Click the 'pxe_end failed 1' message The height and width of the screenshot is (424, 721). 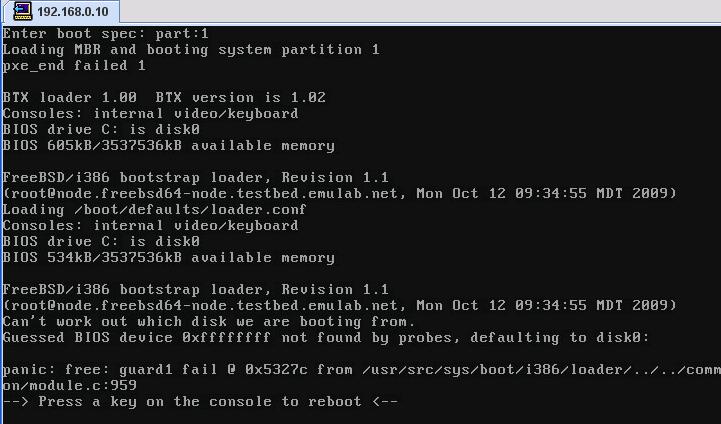[74, 65]
